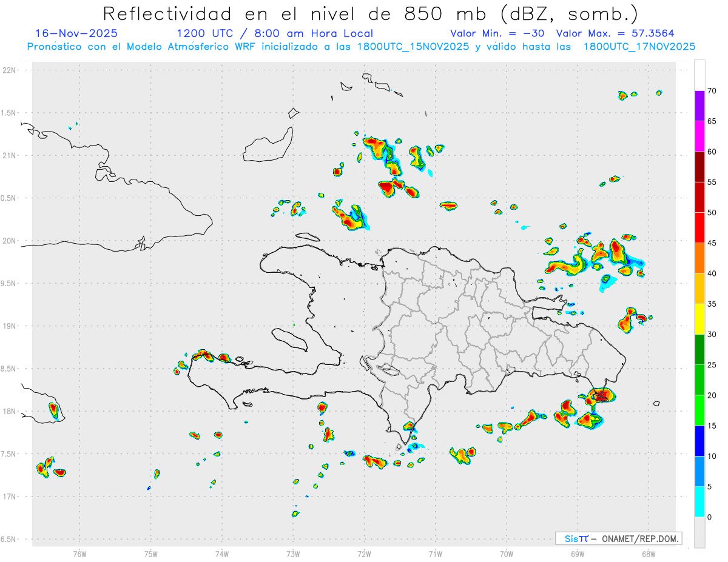728x562 pixels.
Task: Click the colorbar value '5'
Action: click(710, 487)
